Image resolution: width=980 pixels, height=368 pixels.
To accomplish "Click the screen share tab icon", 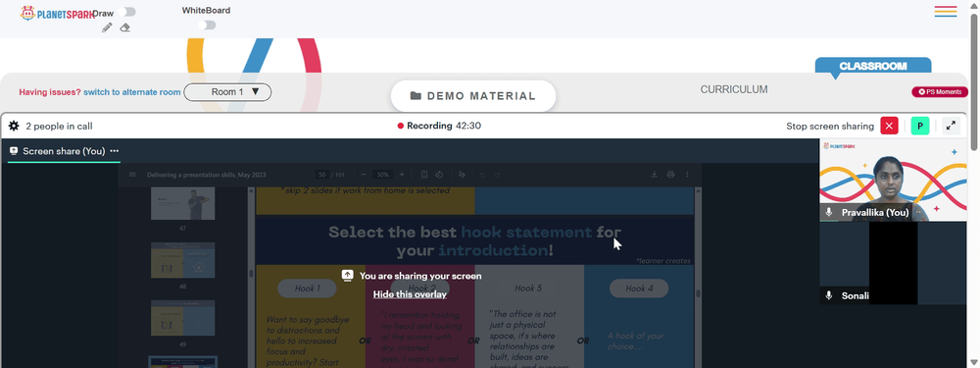I will point(13,151).
